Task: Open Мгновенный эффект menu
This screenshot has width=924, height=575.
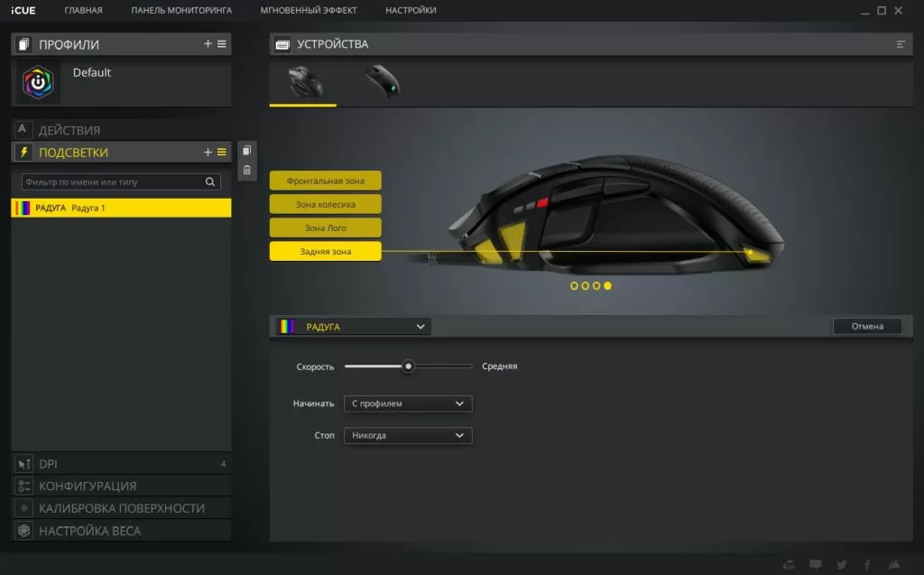Action: click(x=309, y=10)
